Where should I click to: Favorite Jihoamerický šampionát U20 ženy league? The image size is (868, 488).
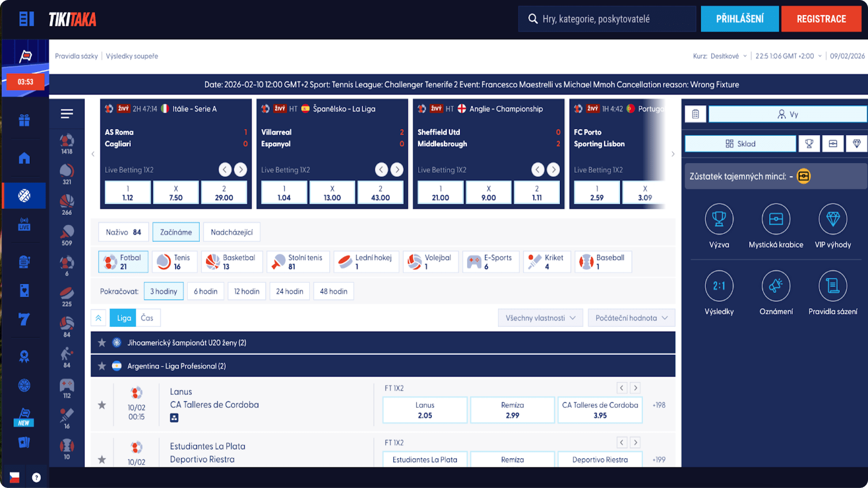coord(101,343)
